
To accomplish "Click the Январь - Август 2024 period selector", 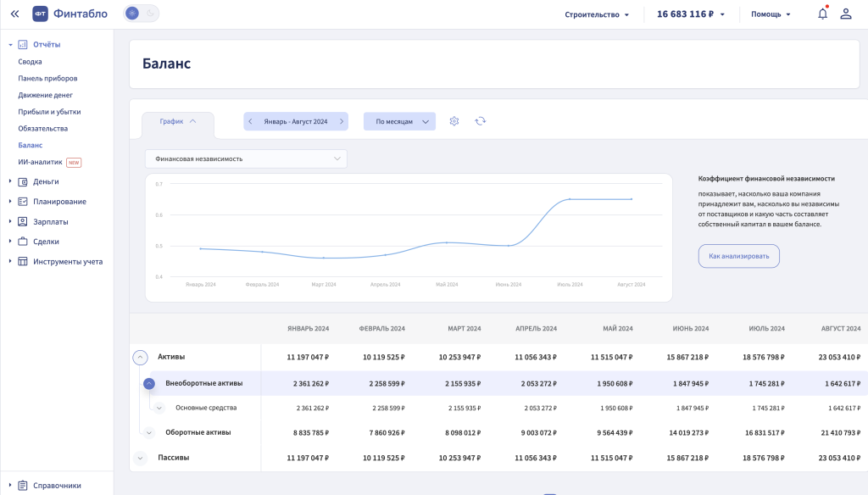I will (x=296, y=121).
